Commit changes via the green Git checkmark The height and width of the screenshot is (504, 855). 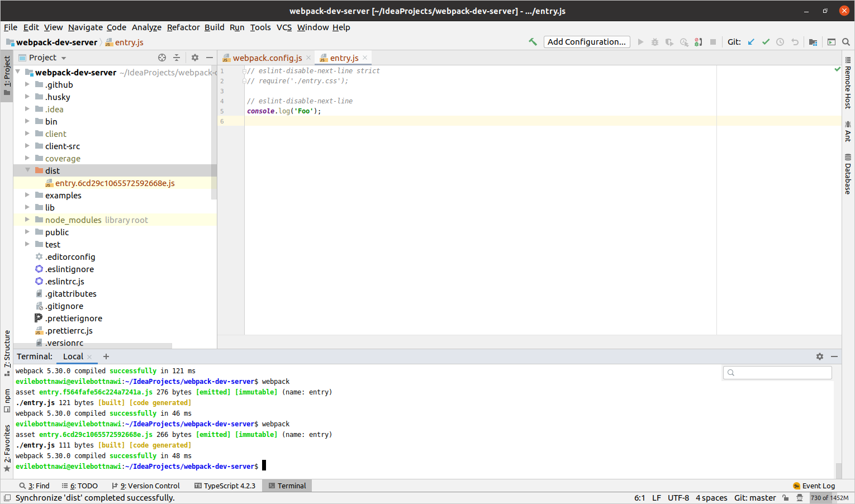tap(766, 41)
